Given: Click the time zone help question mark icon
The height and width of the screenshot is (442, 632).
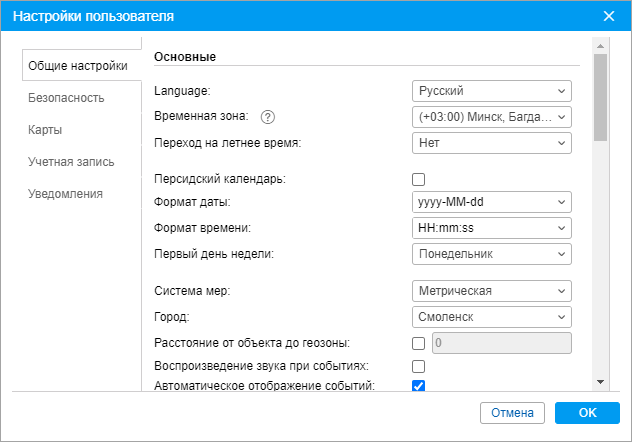Looking at the screenshot, I should click(267, 117).
